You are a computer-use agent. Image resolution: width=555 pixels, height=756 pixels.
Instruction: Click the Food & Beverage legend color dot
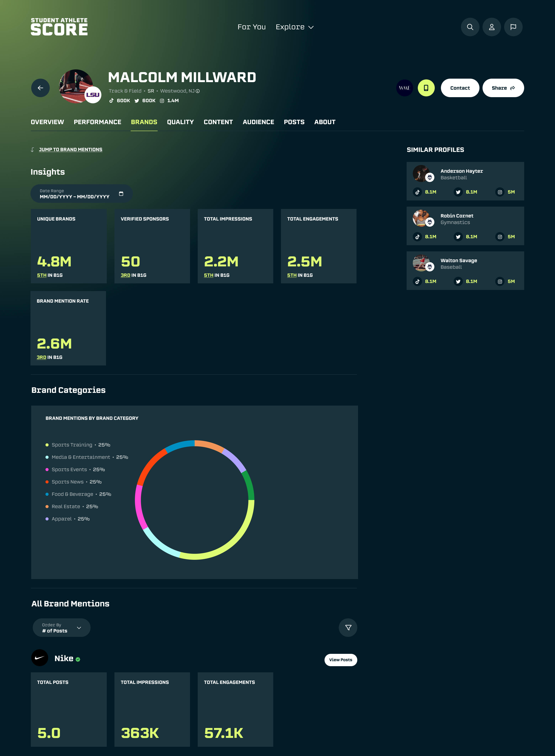[47, 494]
